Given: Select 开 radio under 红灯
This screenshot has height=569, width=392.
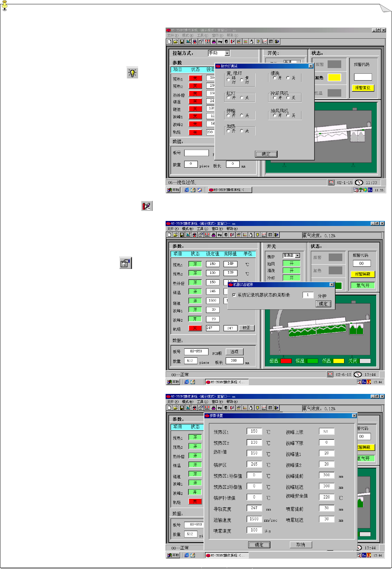Looking at the screenshot, I should tap(229, 97).
